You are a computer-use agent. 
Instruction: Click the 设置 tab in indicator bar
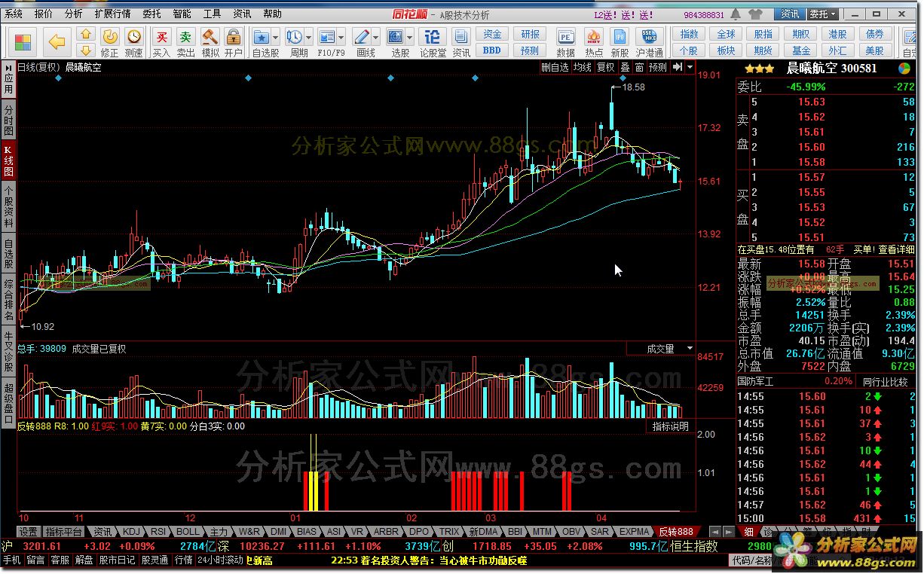tap(29, 531)
